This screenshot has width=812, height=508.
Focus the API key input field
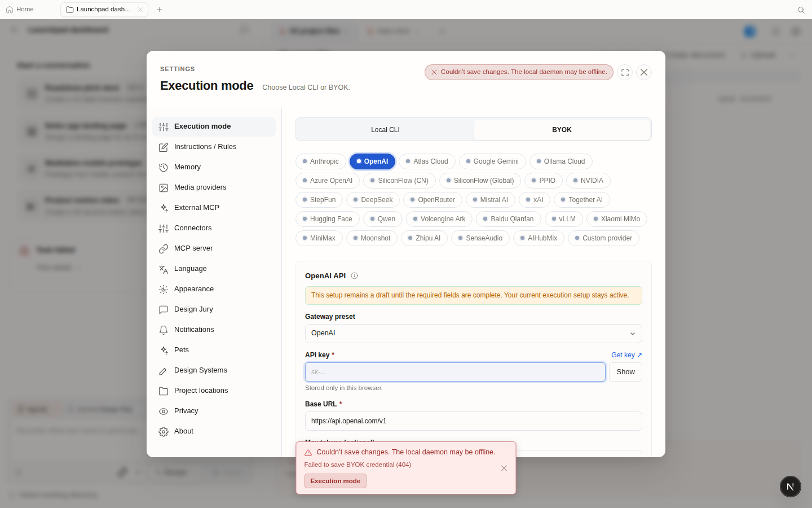(x=456, y=372)
